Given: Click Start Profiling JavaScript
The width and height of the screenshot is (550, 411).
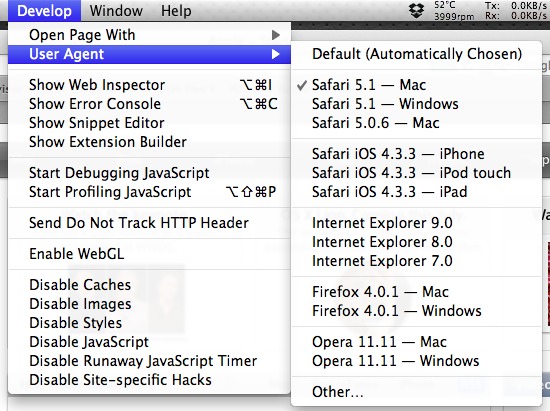Looking at the screenshot, I should (149, 192).
